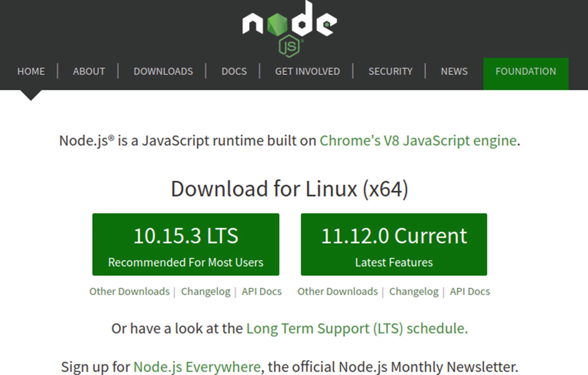Open API Docs for the Current release

click(470, 291)
